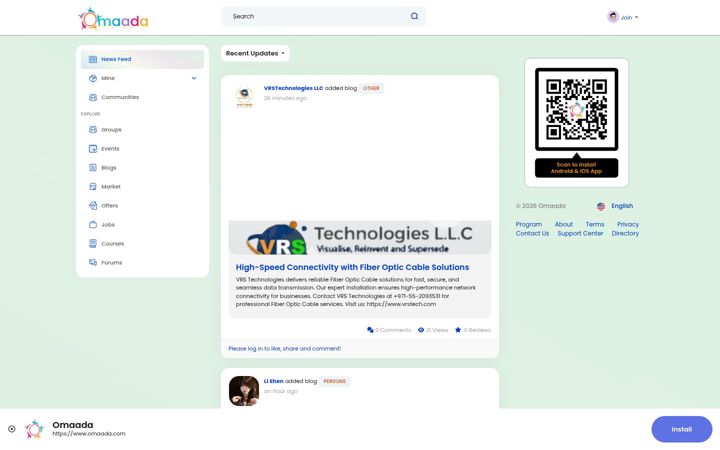
Task: Select News Feed in sidebar
Action: click(x=142, y=59)
